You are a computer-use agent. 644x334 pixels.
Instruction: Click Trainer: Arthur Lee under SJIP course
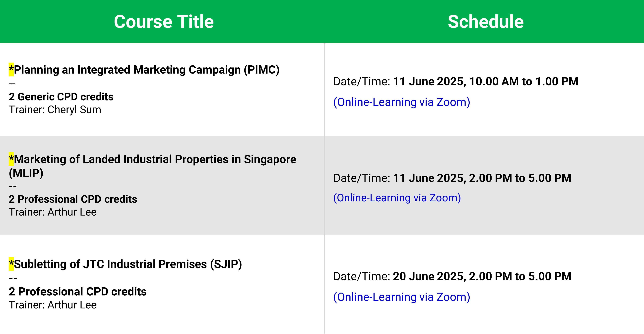53,305
